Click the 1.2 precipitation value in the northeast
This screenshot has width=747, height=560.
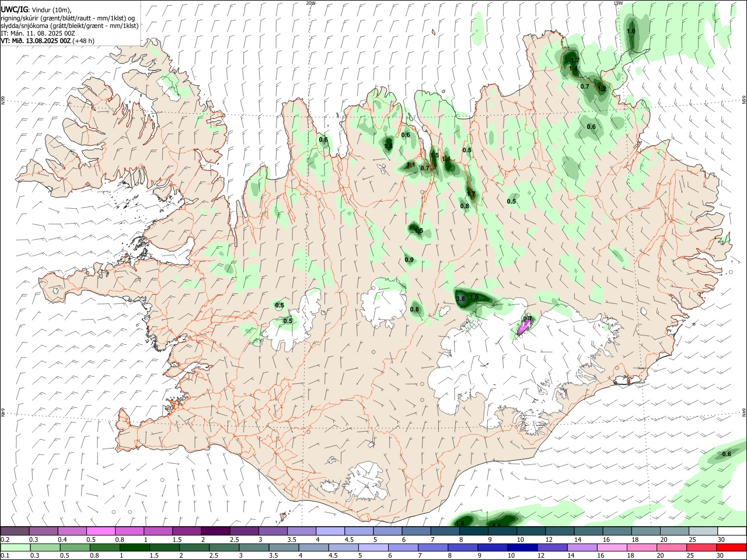coord(602,89)
